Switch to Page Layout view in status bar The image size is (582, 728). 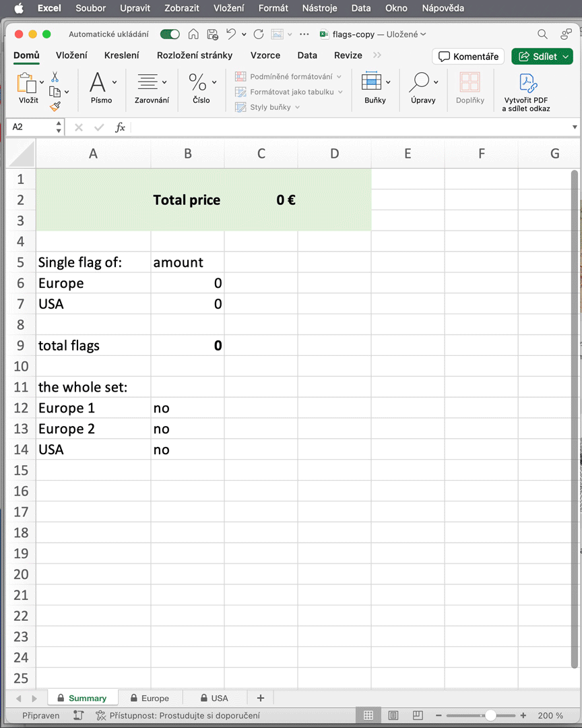[x=393, y=715]
